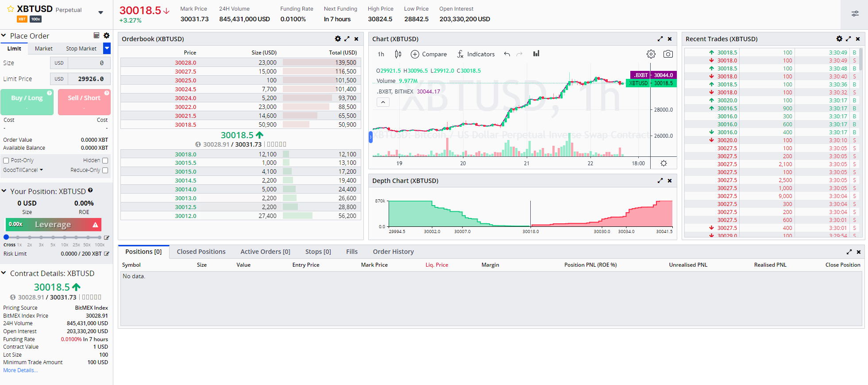
Task: Collapse Your Position: XBTUSD section
Action: point(4,191)
